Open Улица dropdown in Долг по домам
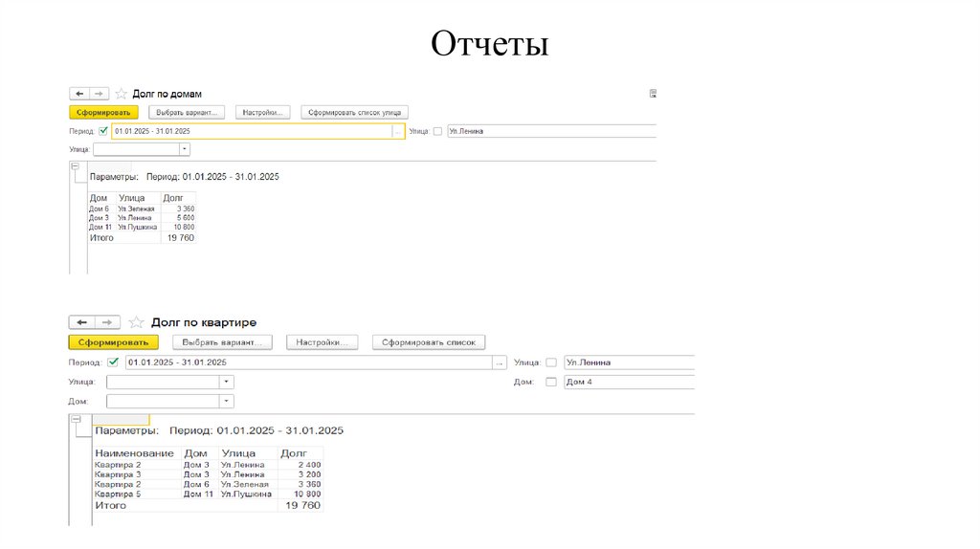 [184, 149]
